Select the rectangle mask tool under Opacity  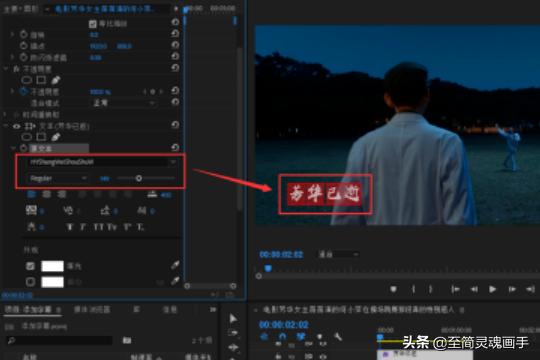click(41, 80)
